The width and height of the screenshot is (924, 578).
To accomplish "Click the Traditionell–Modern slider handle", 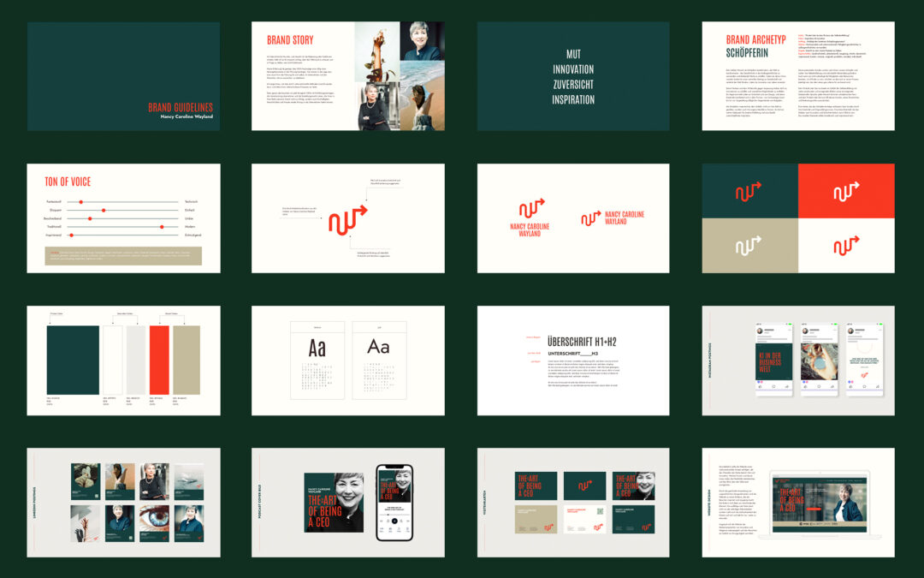I will click(x=162, y=226).
